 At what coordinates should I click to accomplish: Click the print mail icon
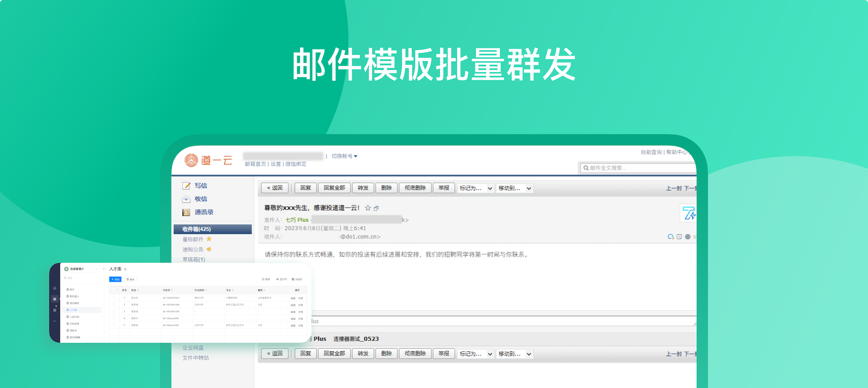688,237
